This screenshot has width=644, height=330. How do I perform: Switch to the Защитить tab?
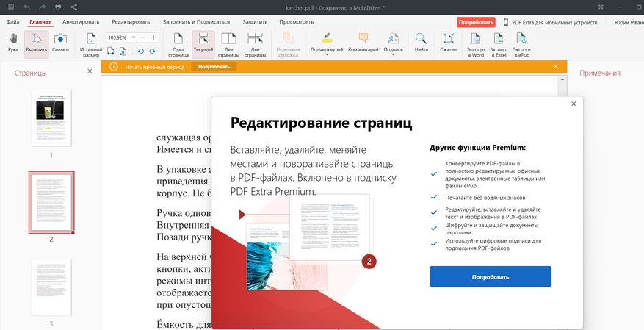pyautogui.click(x=255, y=22)
